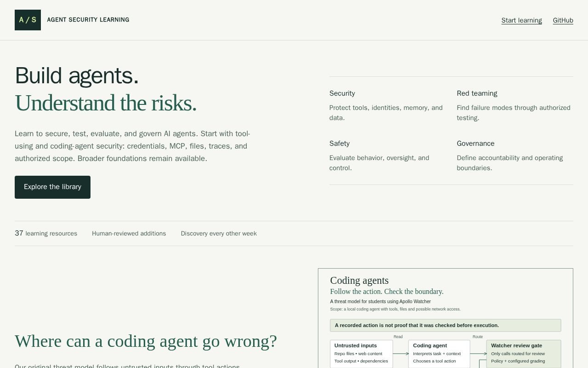Click the "Understand the risks." heading

click(106, 103)
